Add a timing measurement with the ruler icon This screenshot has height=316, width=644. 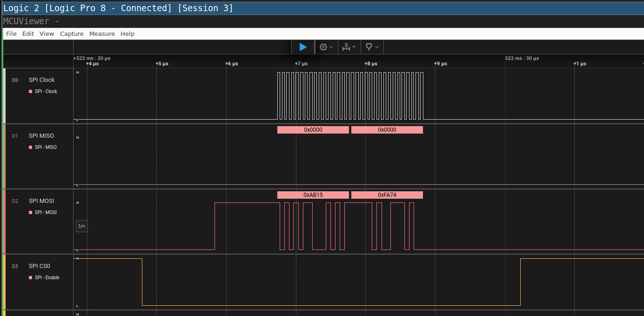tap(347, 47)
